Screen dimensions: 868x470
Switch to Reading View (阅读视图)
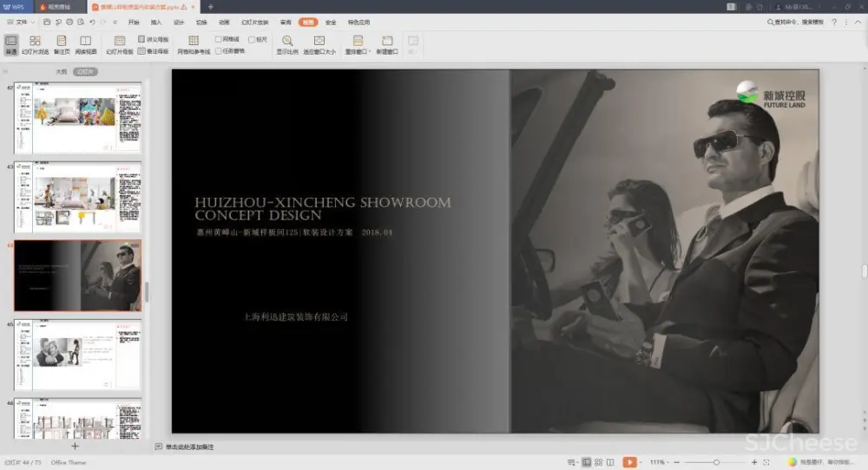85,44
